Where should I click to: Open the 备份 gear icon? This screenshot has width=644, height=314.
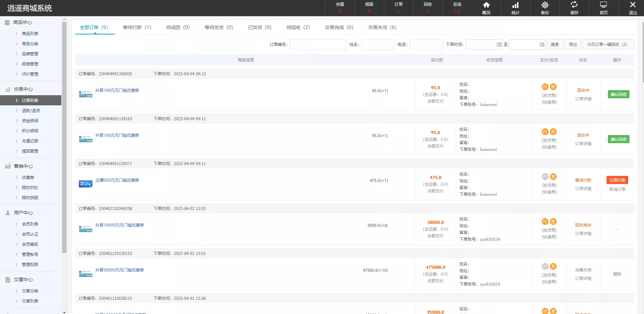[x=545, y=5]
